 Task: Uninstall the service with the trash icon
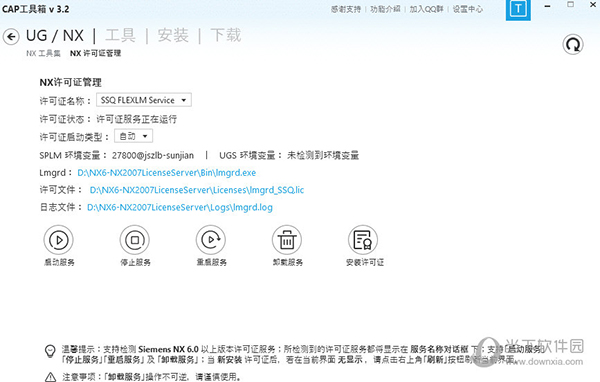click(287, 240)
